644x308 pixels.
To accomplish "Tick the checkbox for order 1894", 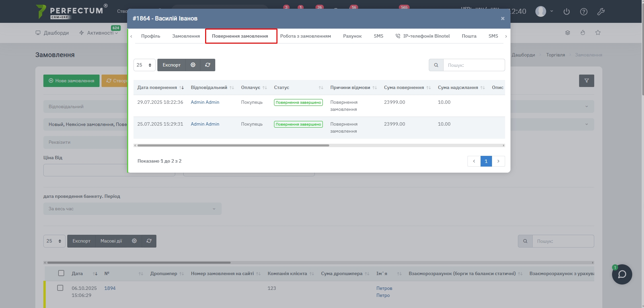I will pos(60,288).
